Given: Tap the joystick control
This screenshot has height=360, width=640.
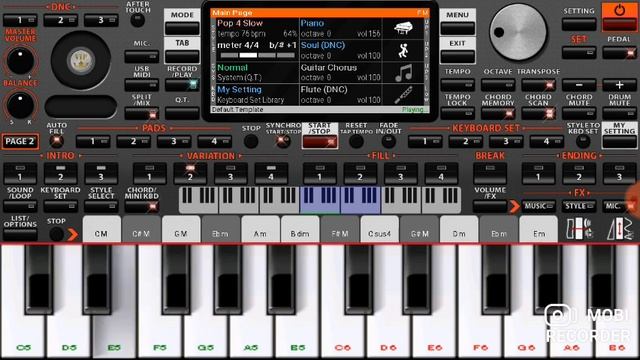Looking at the screenshot, I should point(81,60).
